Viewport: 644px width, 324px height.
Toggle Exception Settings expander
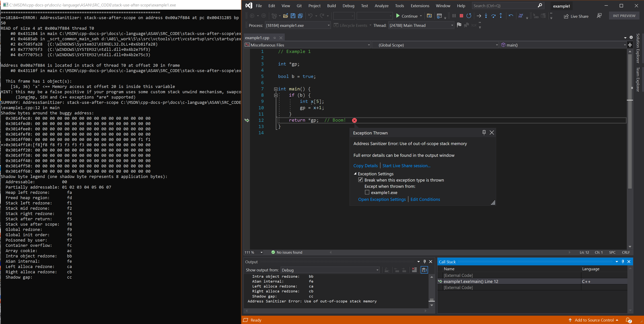click(x=355, y=174)
